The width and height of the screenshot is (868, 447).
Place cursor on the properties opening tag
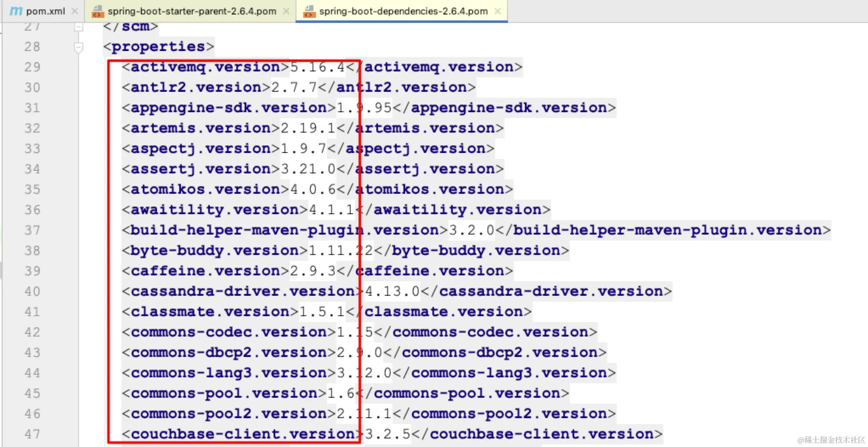point(159,47)
